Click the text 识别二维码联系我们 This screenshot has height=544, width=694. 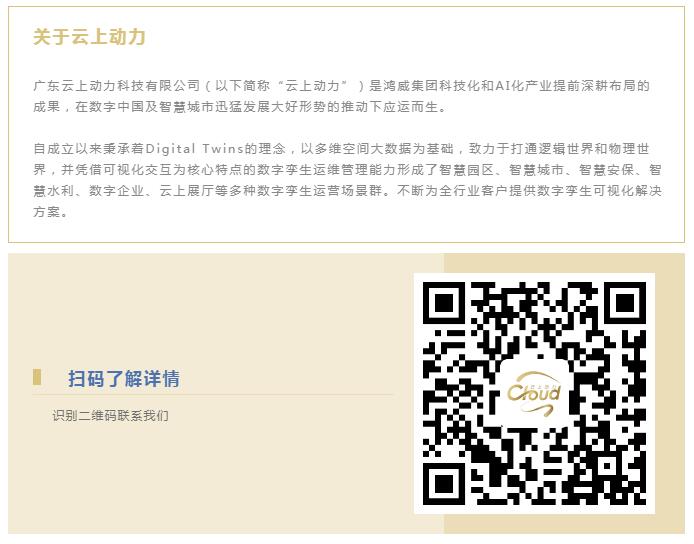click(x=110, y=416)
